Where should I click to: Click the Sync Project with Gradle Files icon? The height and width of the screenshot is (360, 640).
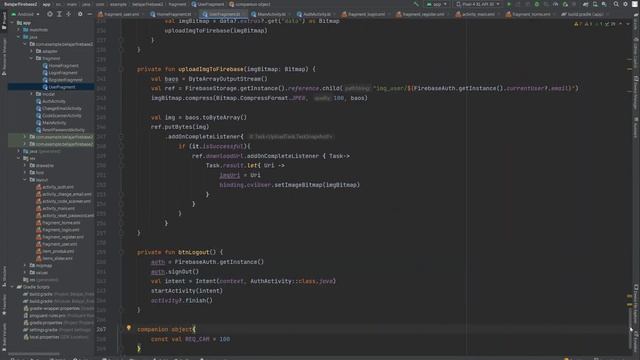click(585, 4)
